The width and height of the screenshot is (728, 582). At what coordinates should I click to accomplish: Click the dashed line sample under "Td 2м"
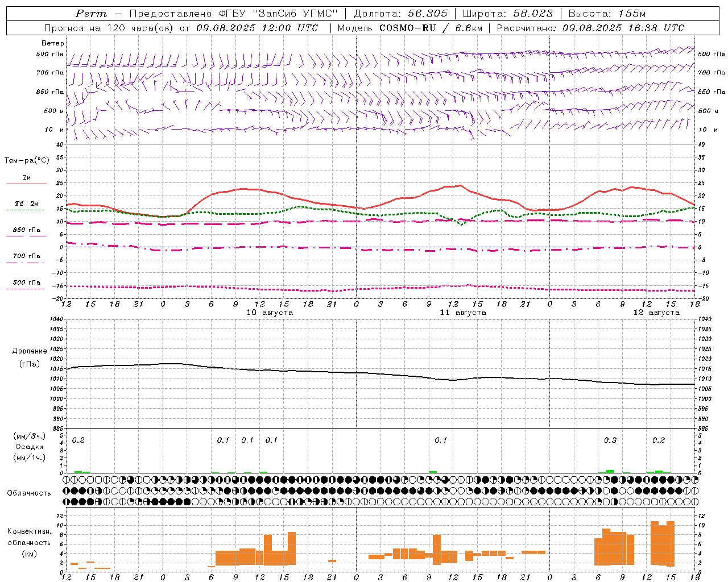point(26,210)
